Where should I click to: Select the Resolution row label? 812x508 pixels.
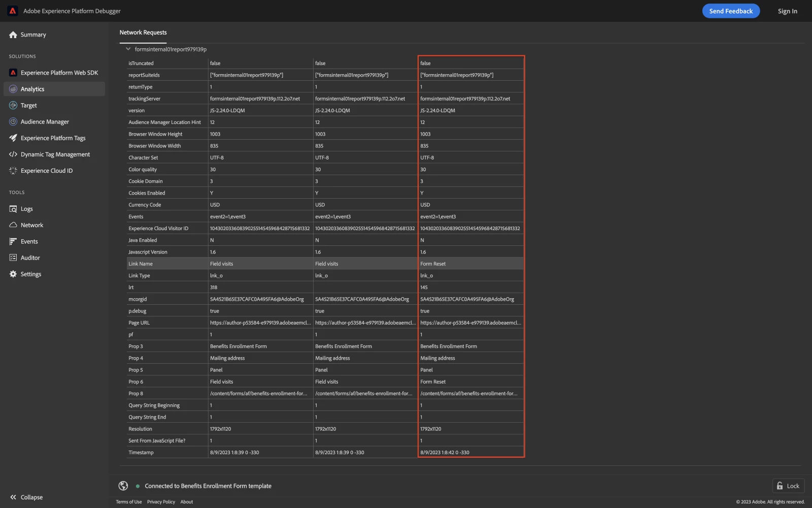click(140, 429)
